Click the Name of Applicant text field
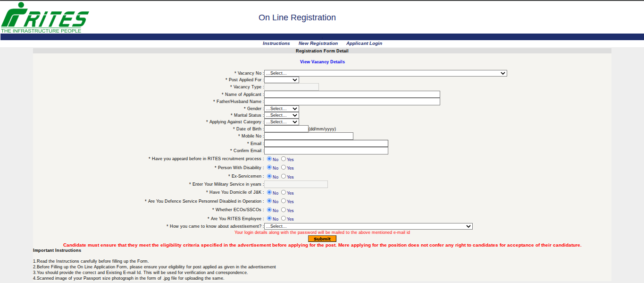644x283 pixels. point(351,94)
